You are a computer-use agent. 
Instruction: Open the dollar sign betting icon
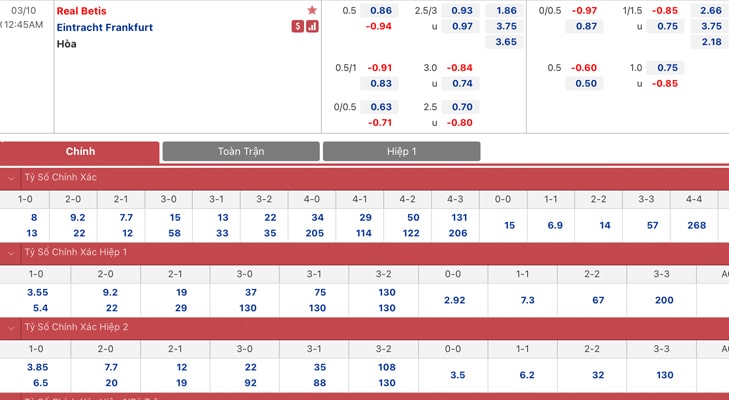pos(297,26)
